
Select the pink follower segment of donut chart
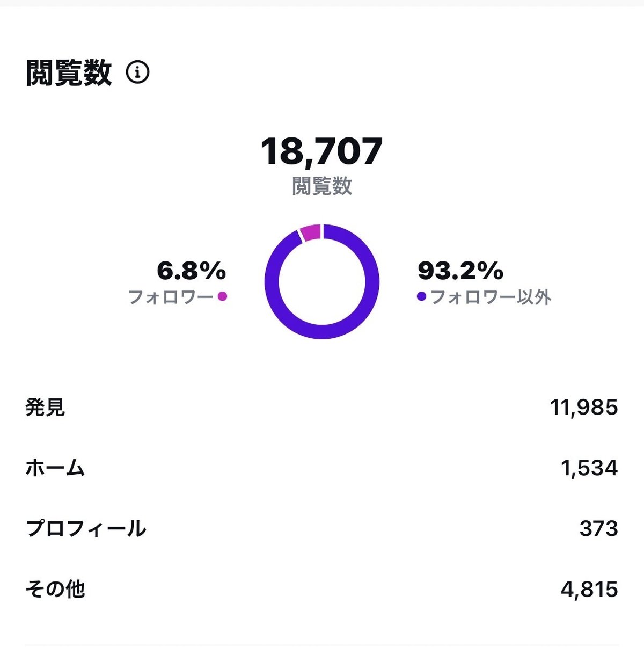tap(310, 232)
